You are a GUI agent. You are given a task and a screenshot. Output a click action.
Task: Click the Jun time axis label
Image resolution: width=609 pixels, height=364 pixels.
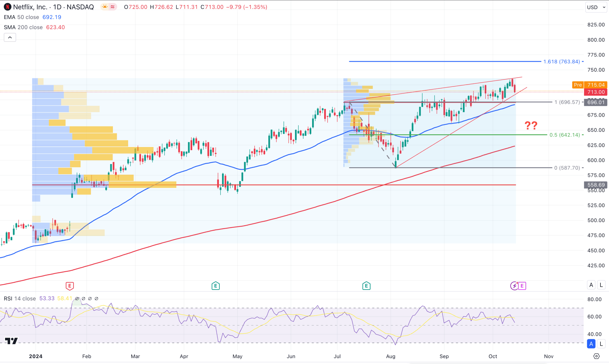click(x=291, y=356)
